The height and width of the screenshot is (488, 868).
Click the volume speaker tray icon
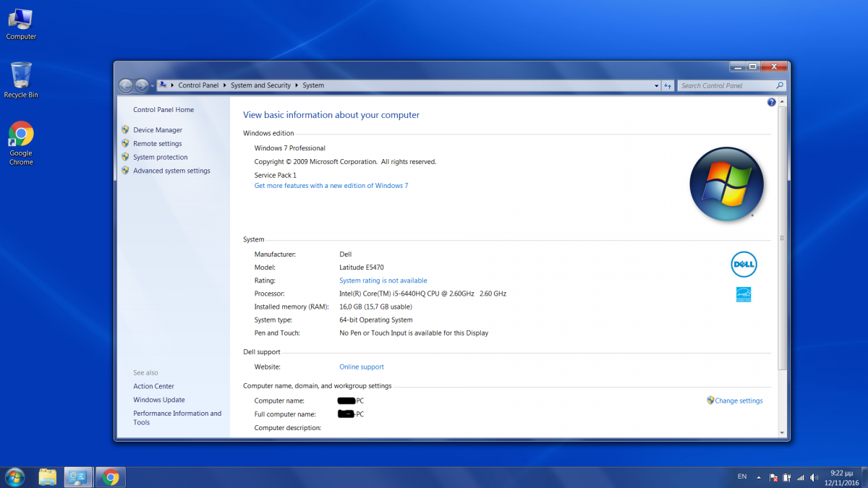pos(814,478)
